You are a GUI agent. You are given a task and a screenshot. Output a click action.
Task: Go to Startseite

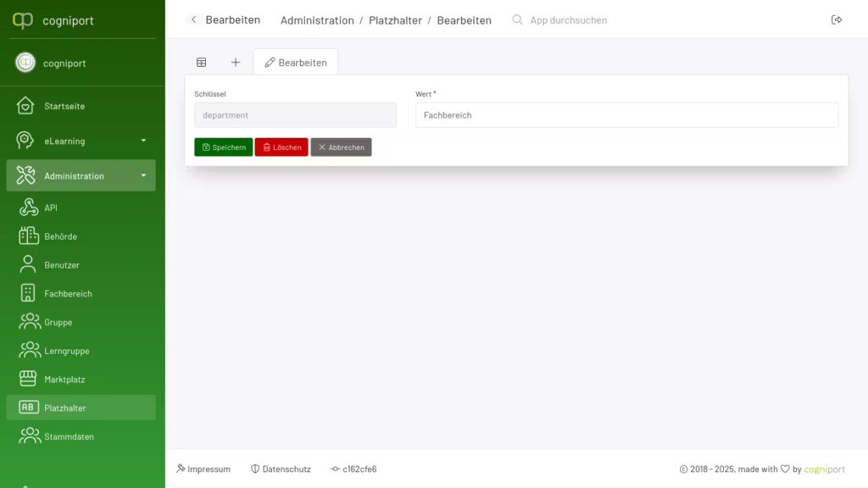(x=64, y=106)
